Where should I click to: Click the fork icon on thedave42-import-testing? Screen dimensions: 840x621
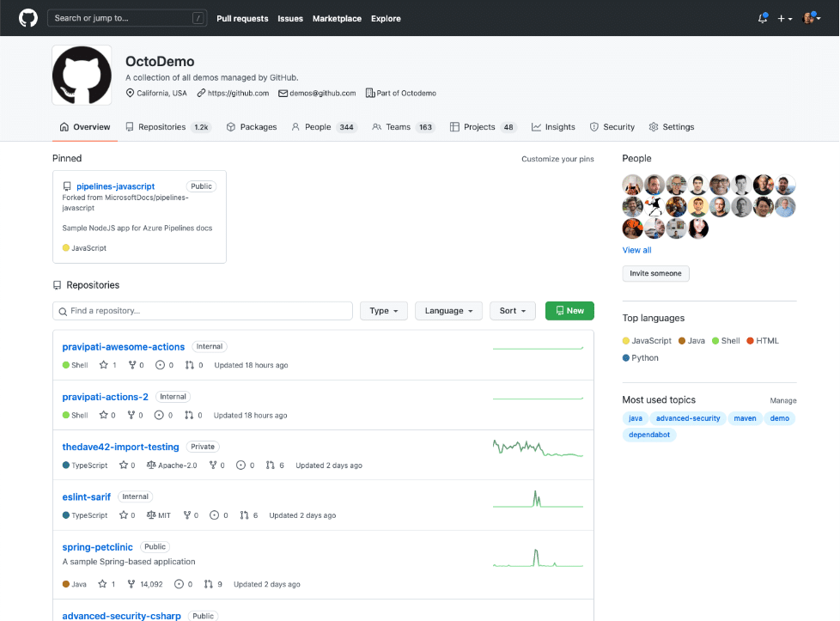tap(213, 465)
